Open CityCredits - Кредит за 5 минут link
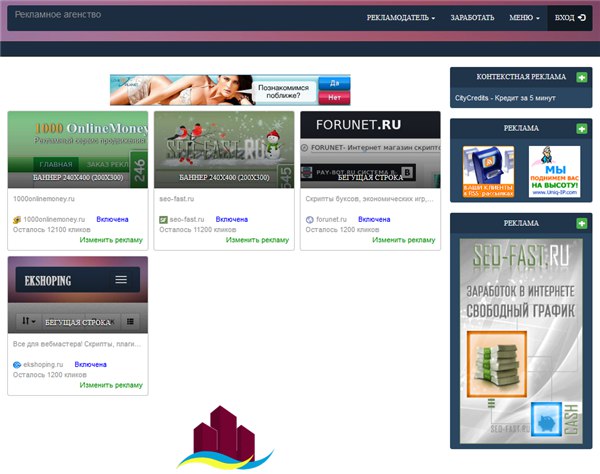Viewport: 600px width, 474px height. (505, 98)
